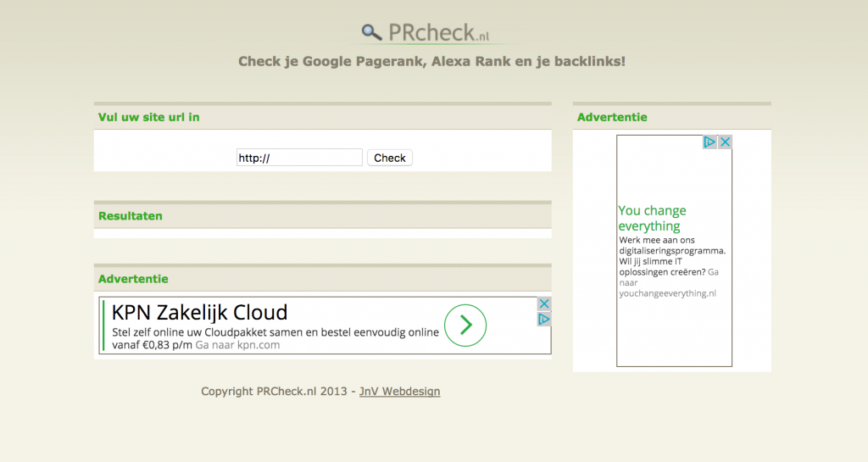Open the 'KPN Zakelijk Cloud' ad headline

coord(200,312)
